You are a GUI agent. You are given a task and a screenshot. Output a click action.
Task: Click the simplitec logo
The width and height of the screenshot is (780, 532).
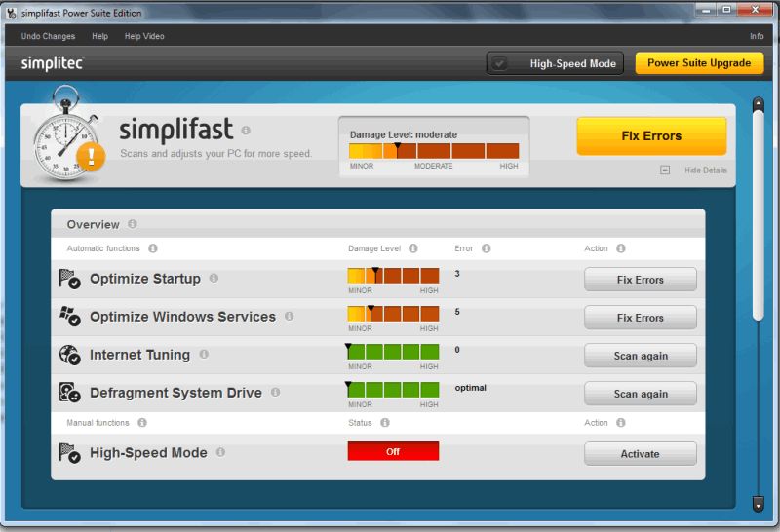coord(53,63)
